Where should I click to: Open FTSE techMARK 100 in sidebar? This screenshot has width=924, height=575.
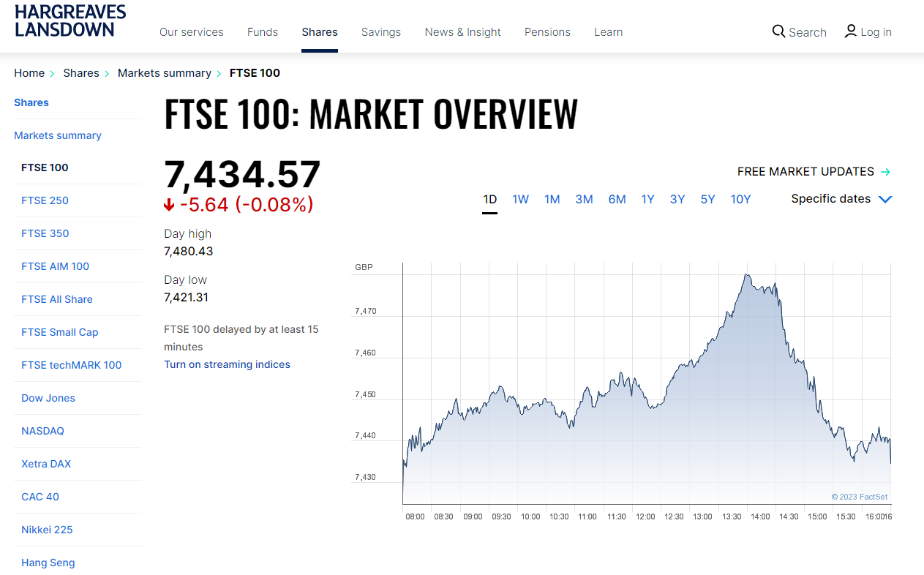72,365
